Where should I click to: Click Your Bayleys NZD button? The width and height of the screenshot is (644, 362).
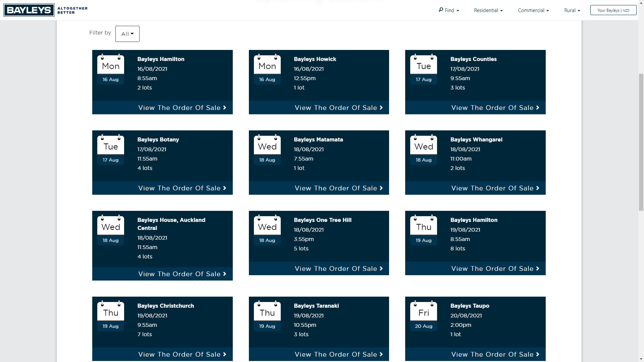point(613,10)
